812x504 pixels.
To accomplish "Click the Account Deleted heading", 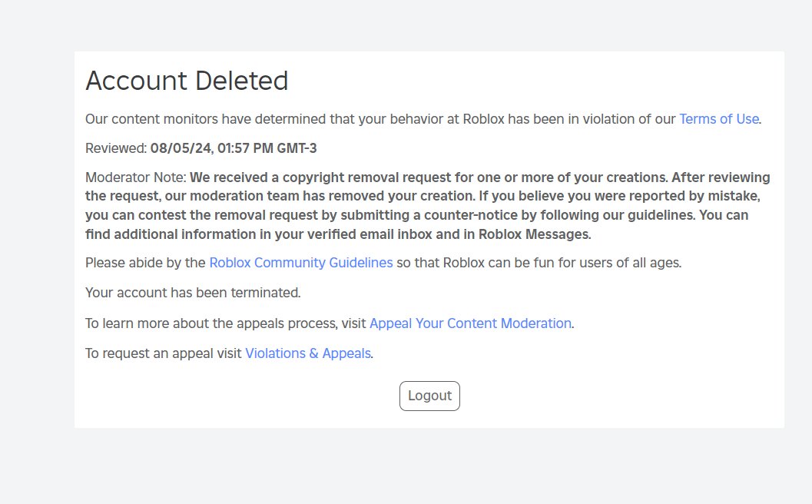I will (187, 81).
